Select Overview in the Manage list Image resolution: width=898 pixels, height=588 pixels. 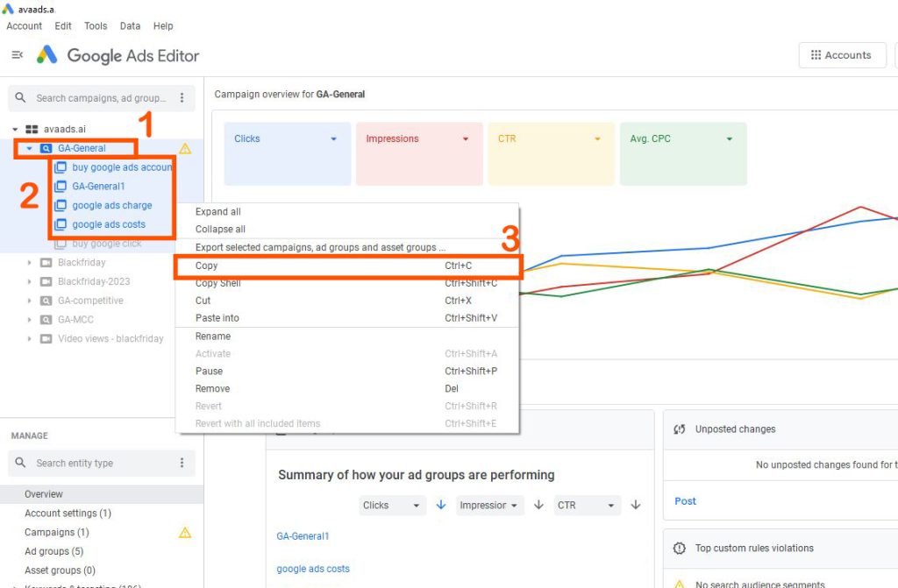(x=102, y=494)
